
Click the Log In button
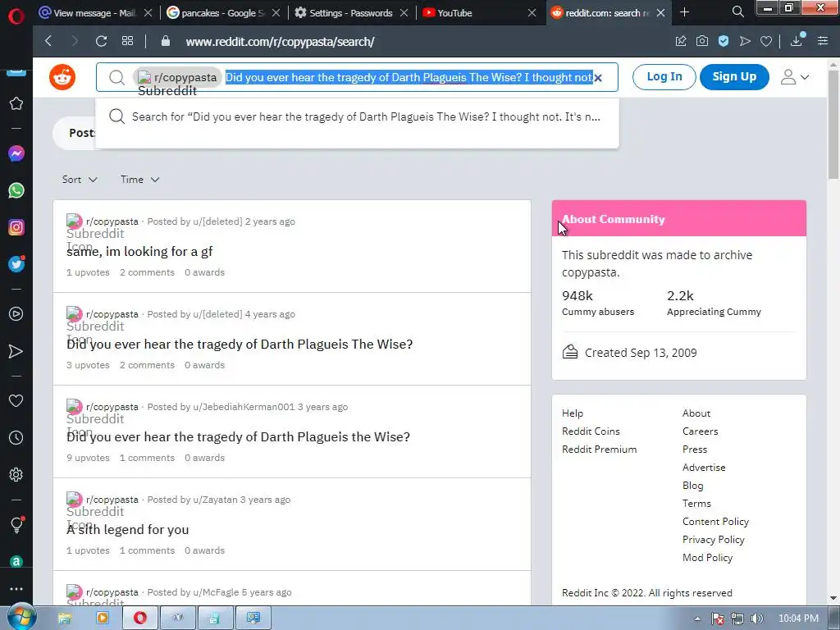(x=664, y=76)
